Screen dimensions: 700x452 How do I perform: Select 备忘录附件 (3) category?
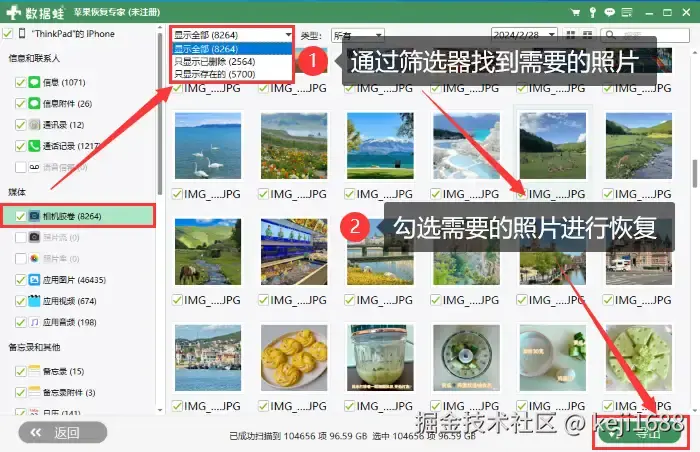point(69,392)
